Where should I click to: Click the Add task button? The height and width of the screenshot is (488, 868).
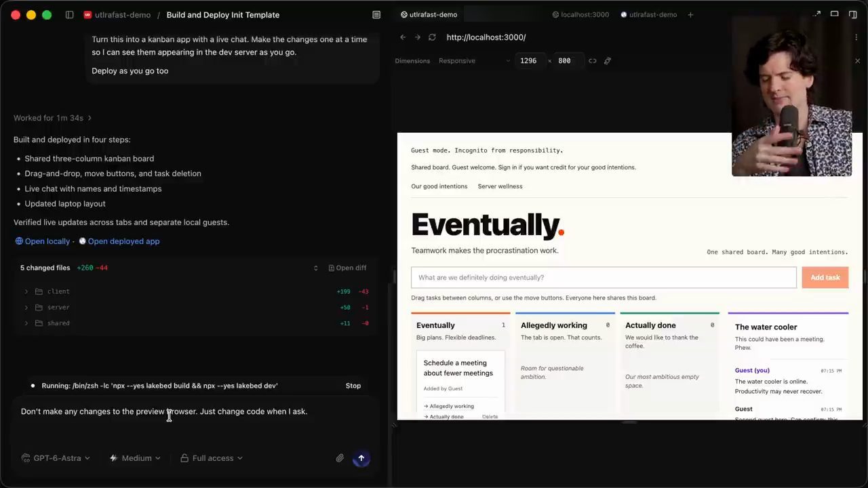click(825, 277)
